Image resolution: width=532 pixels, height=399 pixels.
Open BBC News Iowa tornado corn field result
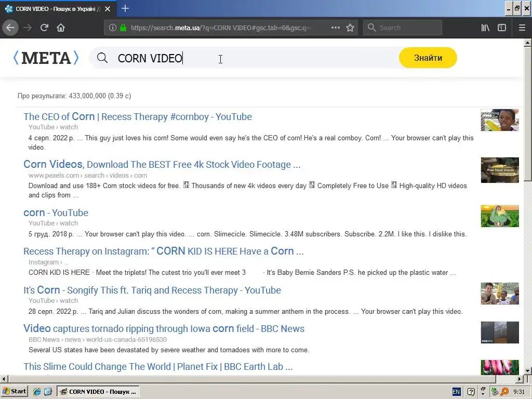point(164,329)
